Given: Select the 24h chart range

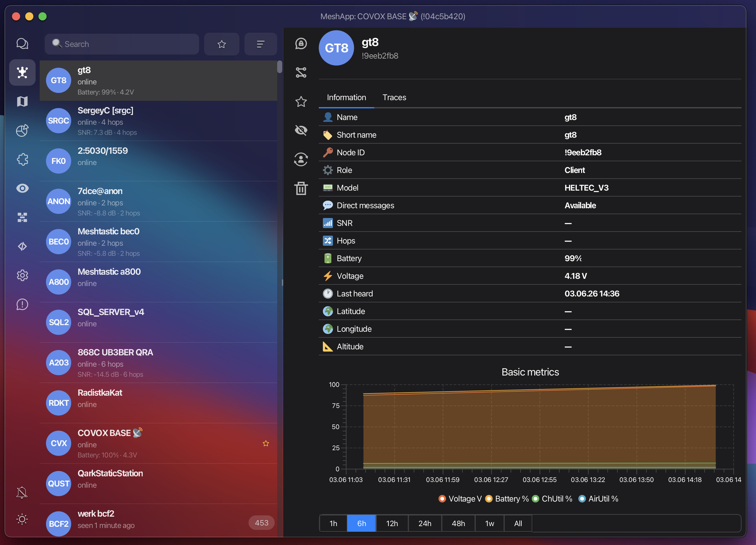Looking at the screenshot, I should click(x=425, y=523).
